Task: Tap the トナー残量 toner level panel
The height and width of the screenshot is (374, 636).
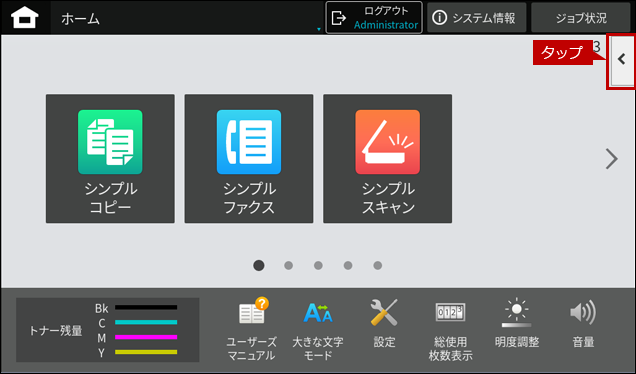Action: [107, 330]
